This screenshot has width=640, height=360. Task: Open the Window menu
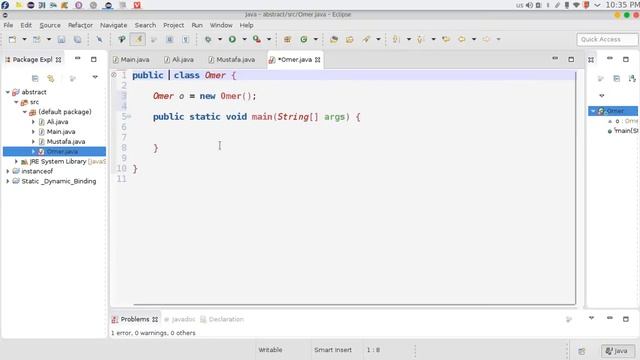coord(221,25)
